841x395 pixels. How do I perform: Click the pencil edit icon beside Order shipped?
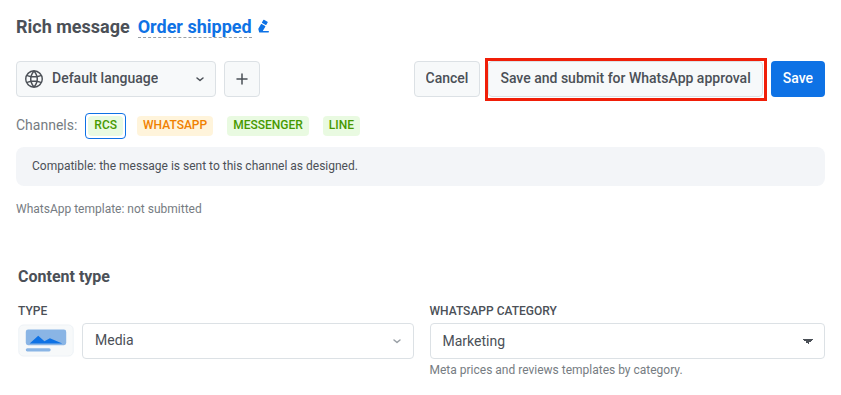coord(263,26)
